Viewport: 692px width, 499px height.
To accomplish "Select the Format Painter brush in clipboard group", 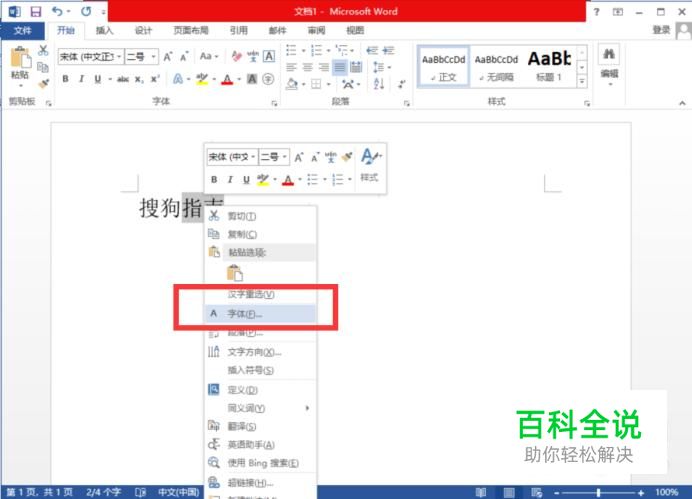I will pos(43,83).
